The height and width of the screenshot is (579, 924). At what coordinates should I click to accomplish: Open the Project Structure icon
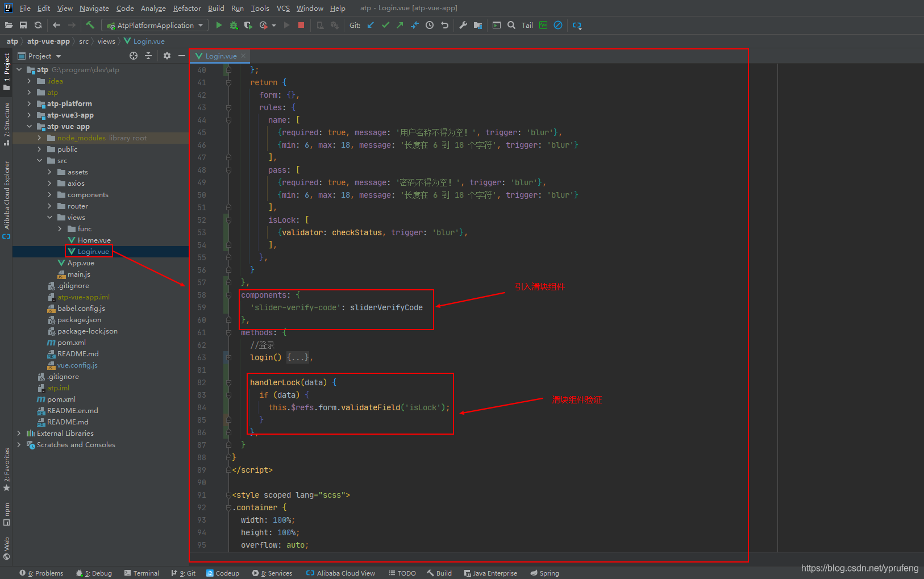(x=478, y=25)
